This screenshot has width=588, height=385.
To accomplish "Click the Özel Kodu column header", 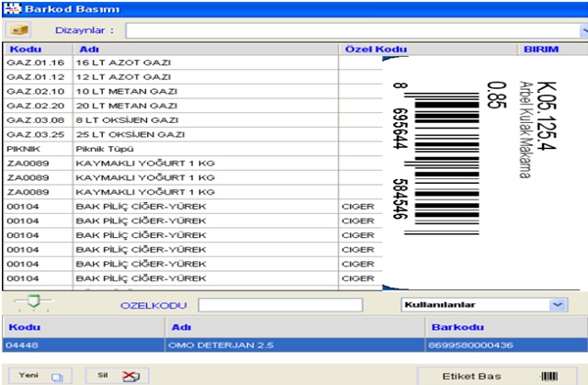I will click(428, 49).
